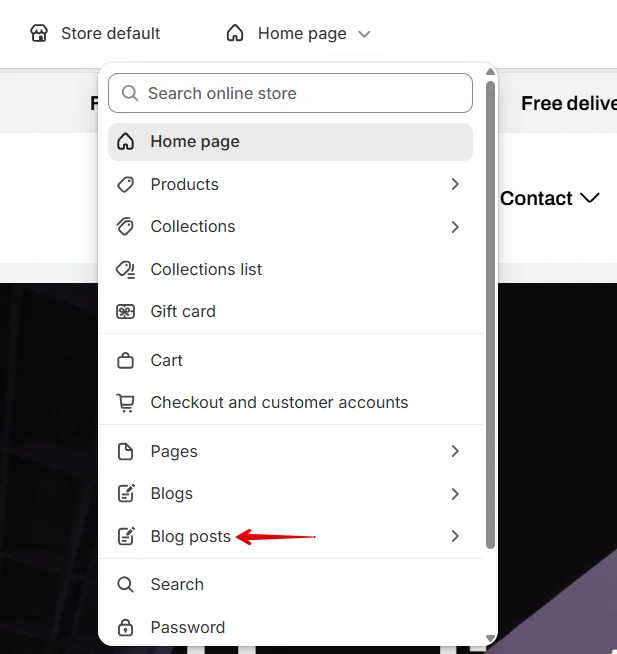Expand the Contact chevron in preview
Viewport: 617px width, 654px height.
coord(590,198)
